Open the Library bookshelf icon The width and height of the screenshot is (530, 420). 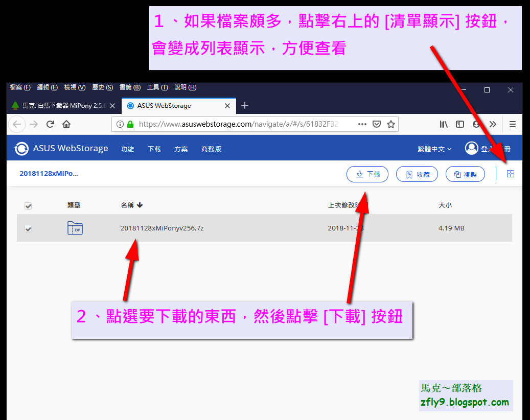click(444, 124)
